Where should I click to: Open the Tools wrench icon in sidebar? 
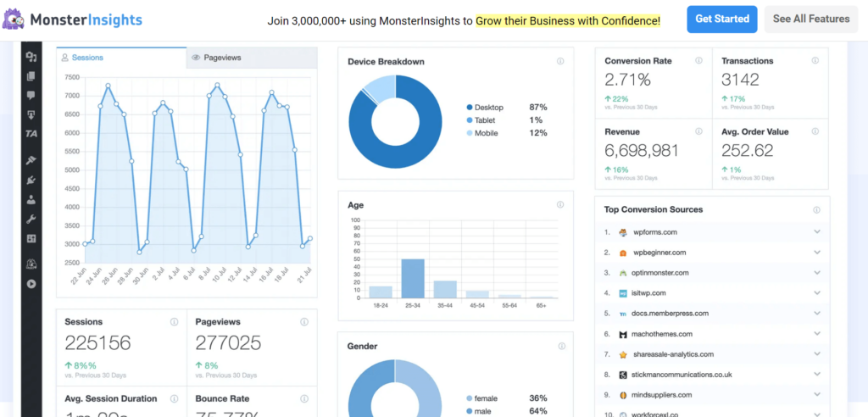pos(31,219)
